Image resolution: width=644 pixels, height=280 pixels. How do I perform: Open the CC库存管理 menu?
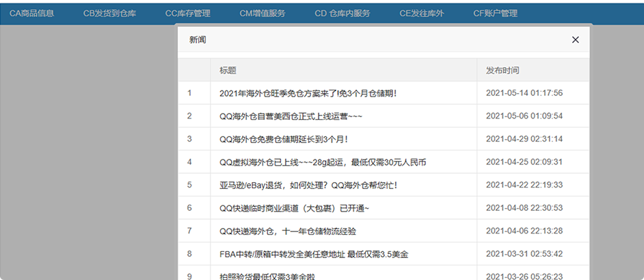click(x=188, y=14)
